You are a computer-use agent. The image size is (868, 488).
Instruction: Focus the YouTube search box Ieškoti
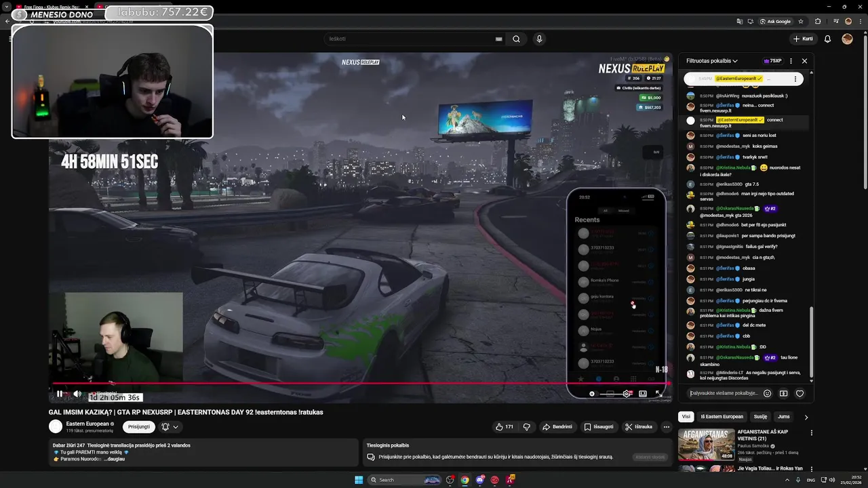pyautogui.click(x=410, y=39)
